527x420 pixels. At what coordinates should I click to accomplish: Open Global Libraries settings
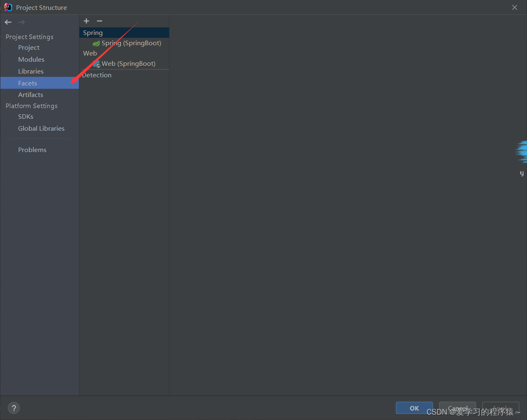(x=41, y=129)
